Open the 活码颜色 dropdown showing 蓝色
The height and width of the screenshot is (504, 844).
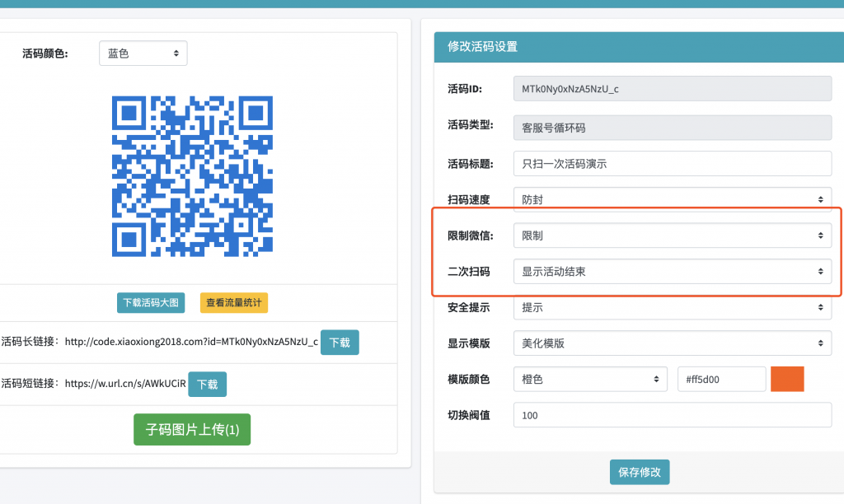pyautogui.click(x=143, y=54)
